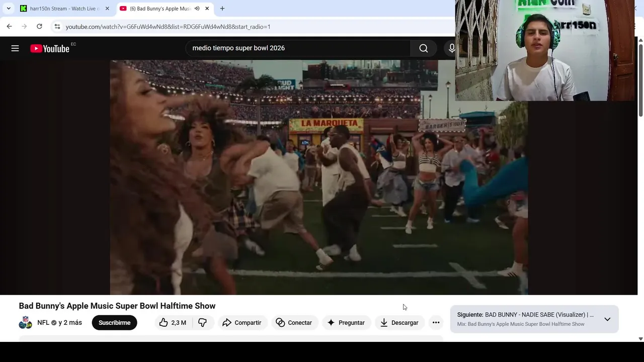Click the magnifier search button

(x=424, y=48)
